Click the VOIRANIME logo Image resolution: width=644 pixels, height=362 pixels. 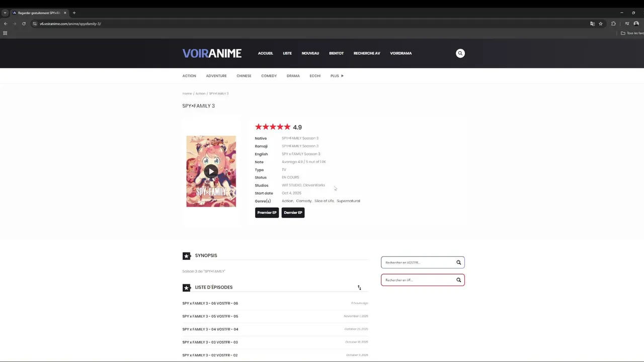pyautogui.click(x=212, y=53)
